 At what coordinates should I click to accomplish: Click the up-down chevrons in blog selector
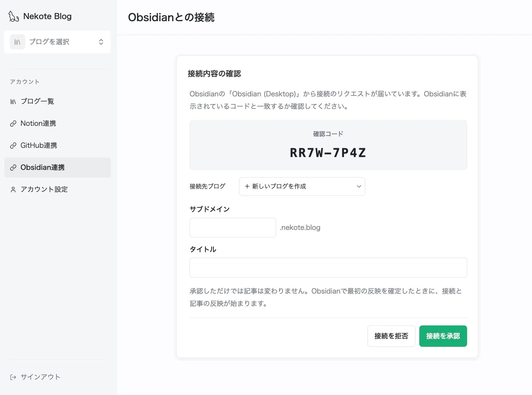click(x=101, y=42)
